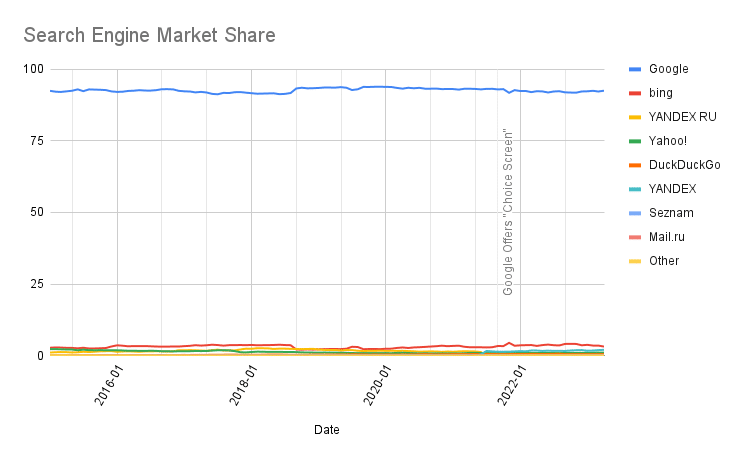744x460 pixels.
Task: Click the Other legend color swatch
Action: coord(633,261)
